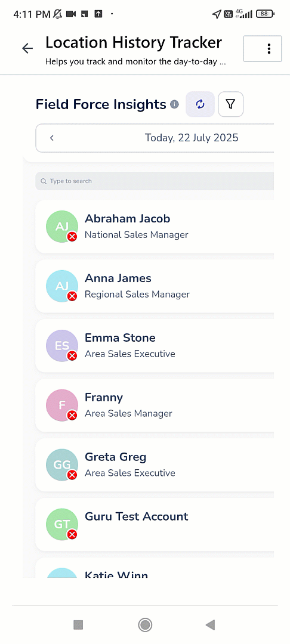290x644 pixels.
Task: Tap the Android back triangle button
Action: [210, 625]
